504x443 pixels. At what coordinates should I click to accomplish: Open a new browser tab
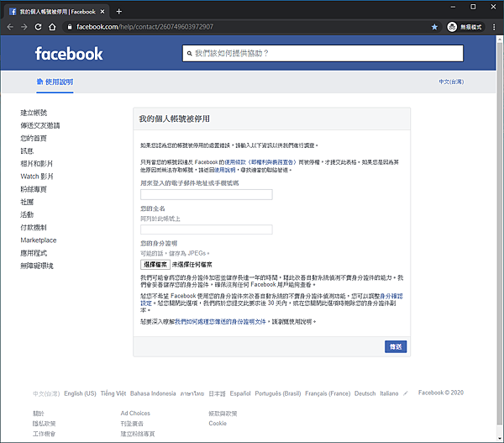click(119, 12)
